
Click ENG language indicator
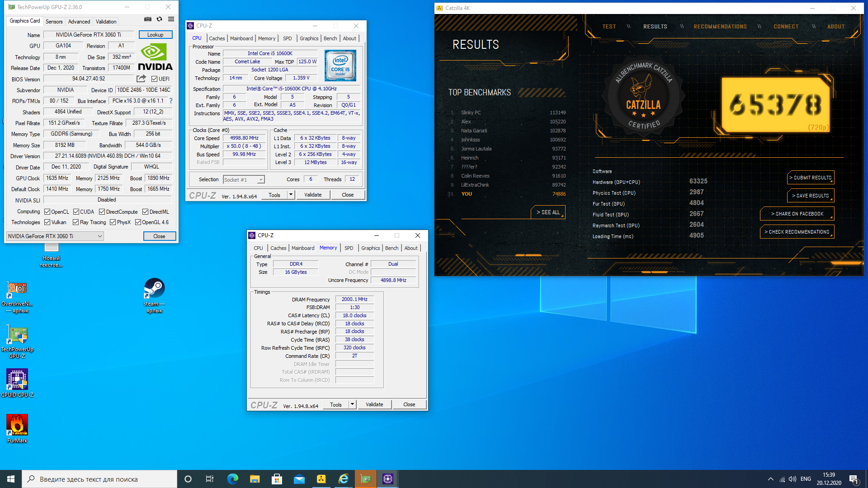click(x=806, y=479)
